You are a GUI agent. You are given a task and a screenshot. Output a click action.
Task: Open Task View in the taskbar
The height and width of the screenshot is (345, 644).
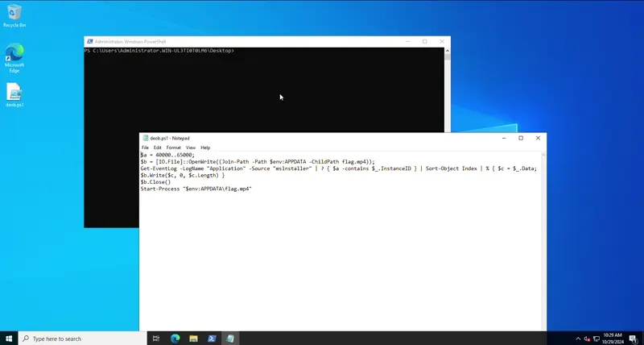point(155,339)
